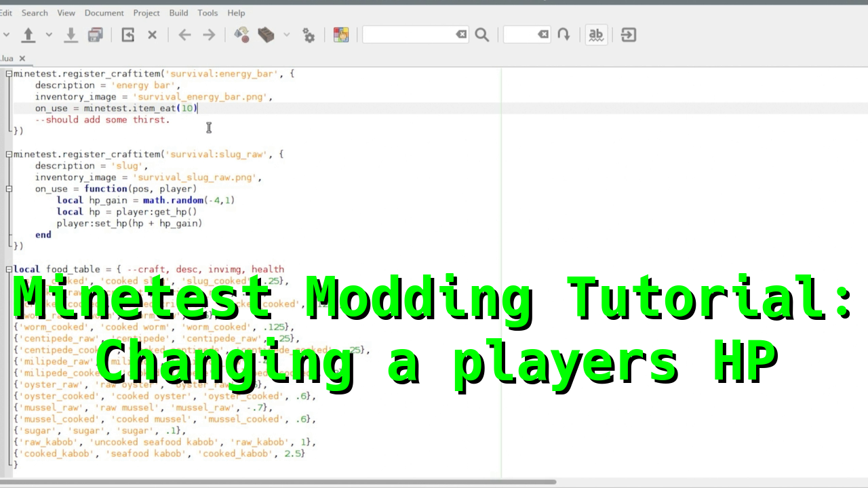This screenshot has height=488, width=868.
Task: Open the Document menu
Action: [104, 13]
